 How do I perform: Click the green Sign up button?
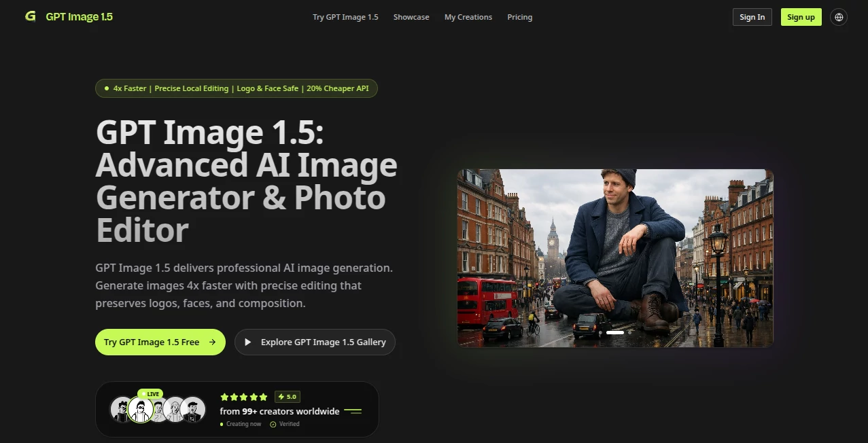coord(801,17)
